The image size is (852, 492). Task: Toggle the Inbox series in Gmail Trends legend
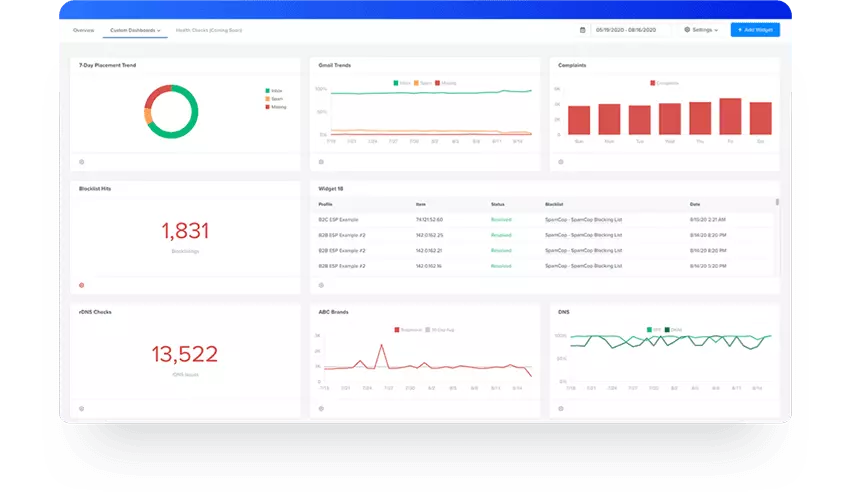(401, 83)
